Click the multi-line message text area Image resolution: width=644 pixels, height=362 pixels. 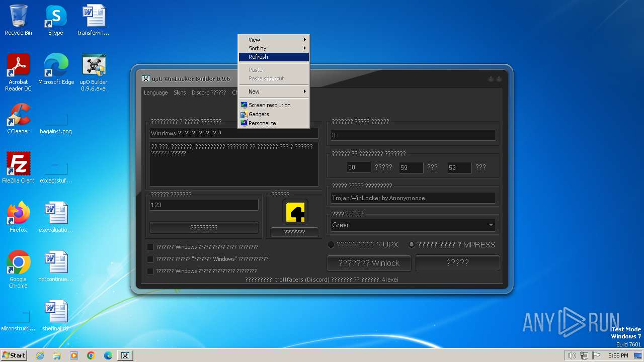234,163
